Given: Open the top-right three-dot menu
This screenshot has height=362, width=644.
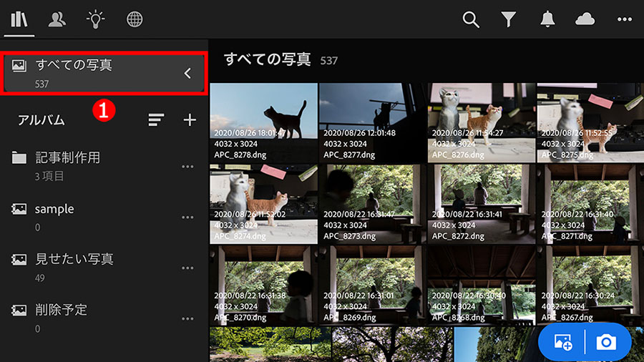Looking at the screenshot, I should click(624, 19).
